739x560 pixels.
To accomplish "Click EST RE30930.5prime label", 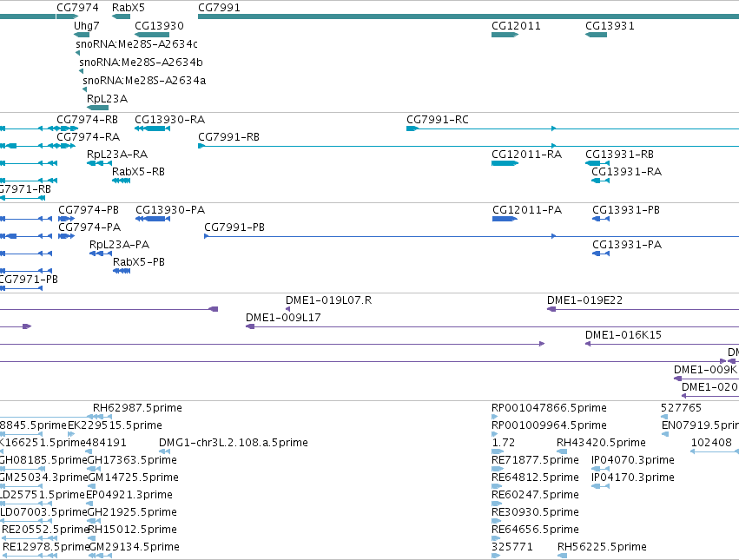I will [535, 512].
